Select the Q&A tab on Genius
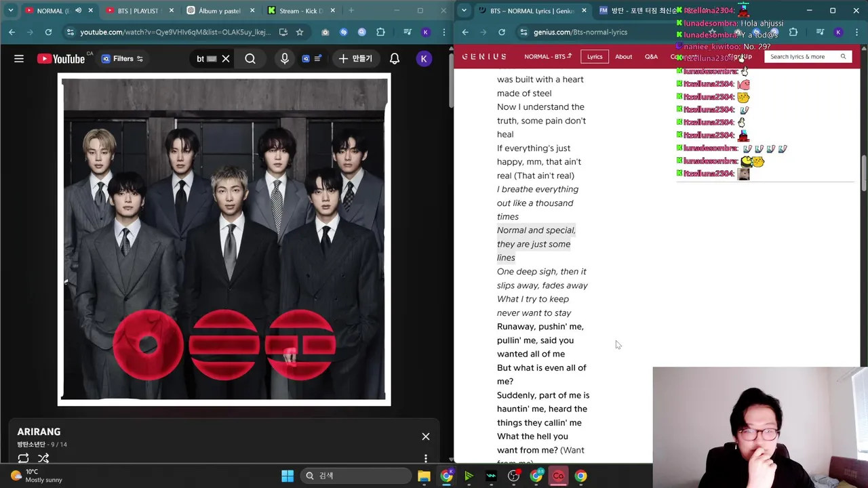Viewport: 868px width, 488px height. (651, 57)
